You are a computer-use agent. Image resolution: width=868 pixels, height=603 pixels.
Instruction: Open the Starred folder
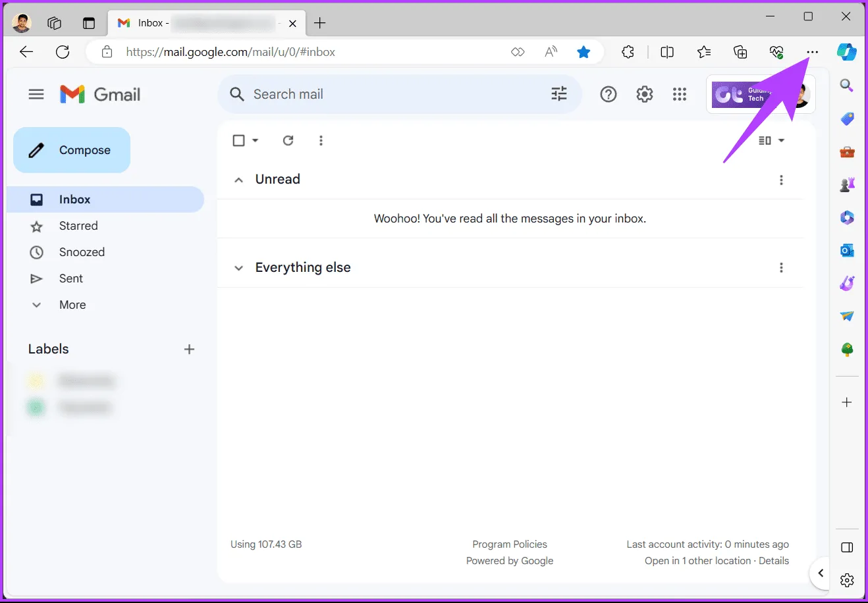click(x=78, y=226)
